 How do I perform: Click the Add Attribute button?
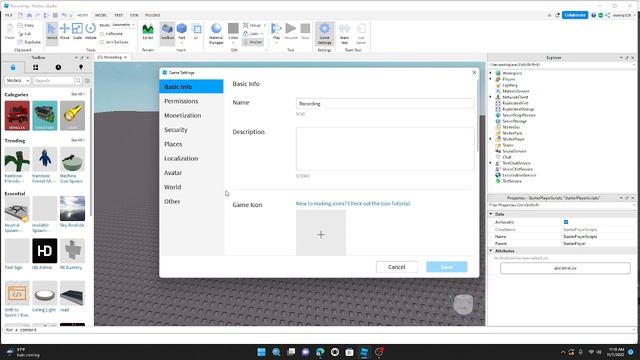pyautogui.click(x=565, y=268)
